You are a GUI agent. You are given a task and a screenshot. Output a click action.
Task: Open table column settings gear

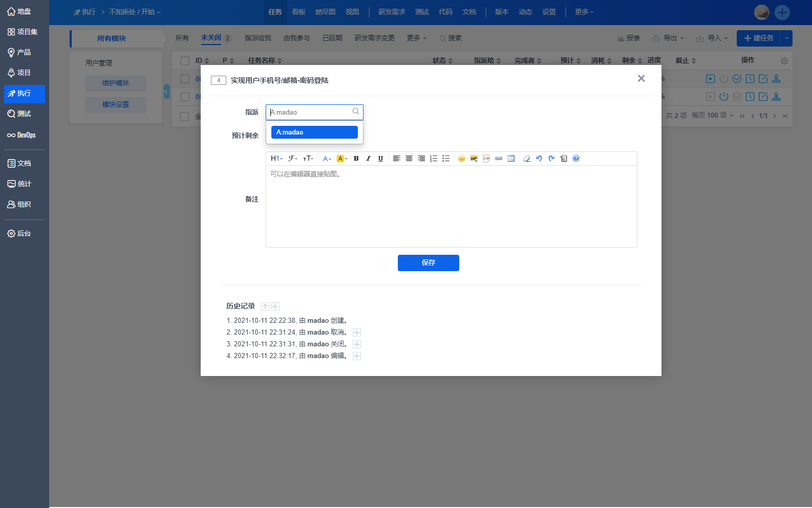tap(784, 61)
